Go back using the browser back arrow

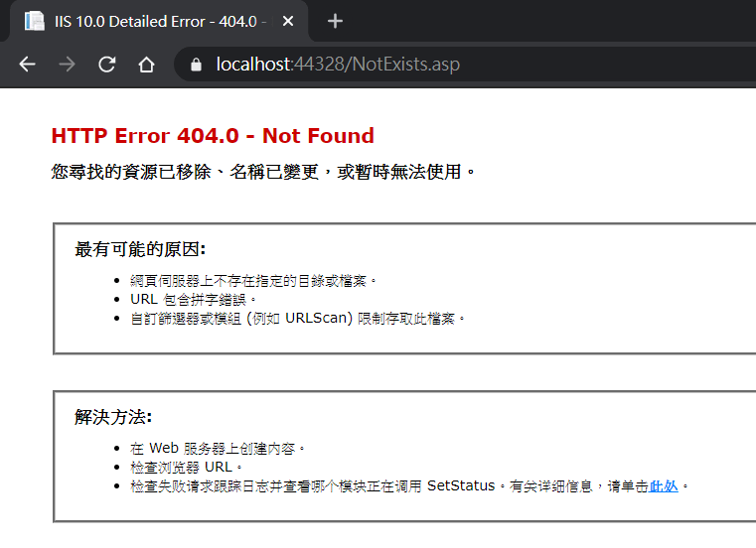(x=28, y=65)
